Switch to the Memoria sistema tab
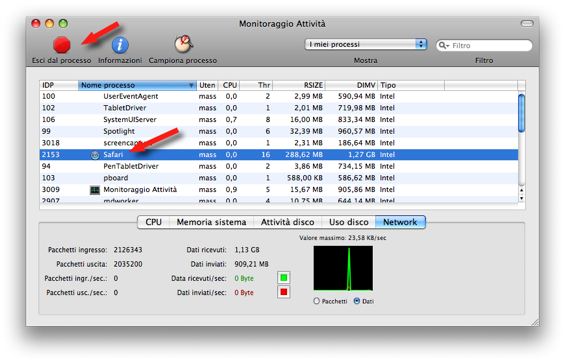Screen dimensions: 565x362 (x=211, y=222)
